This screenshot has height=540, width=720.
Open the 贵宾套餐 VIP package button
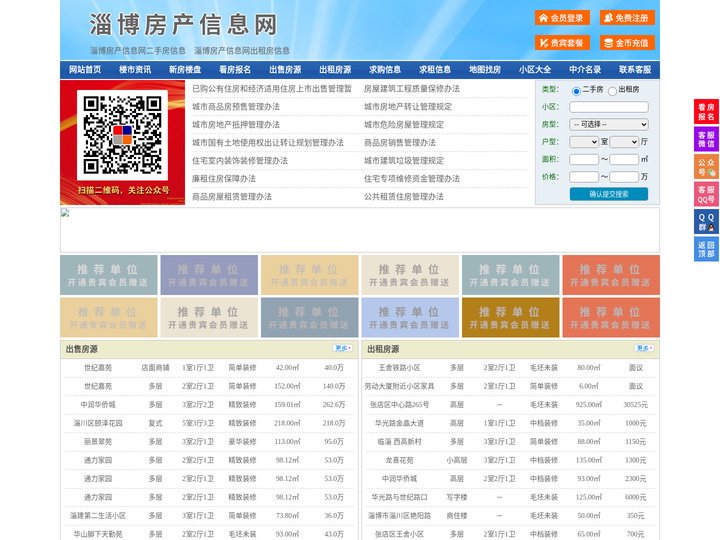click(x=562, y=43)
